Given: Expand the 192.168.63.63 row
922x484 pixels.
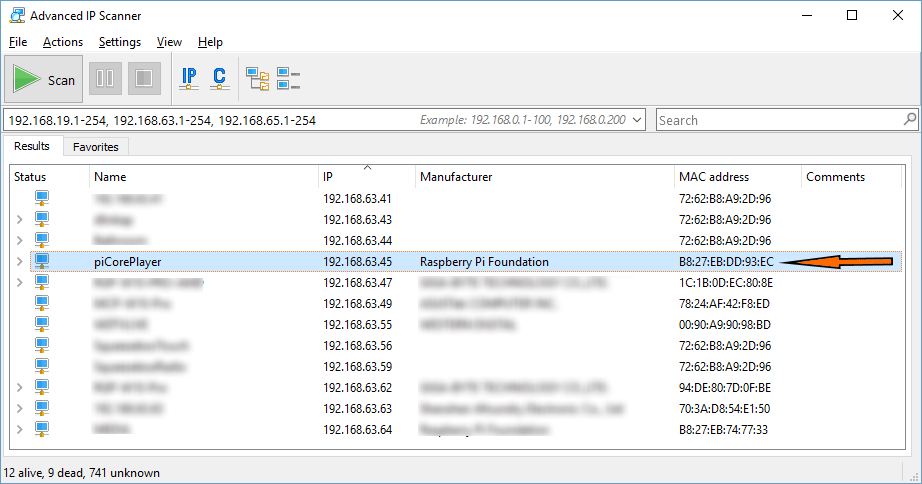Looking at the screenshot, I should coord(20,409).
